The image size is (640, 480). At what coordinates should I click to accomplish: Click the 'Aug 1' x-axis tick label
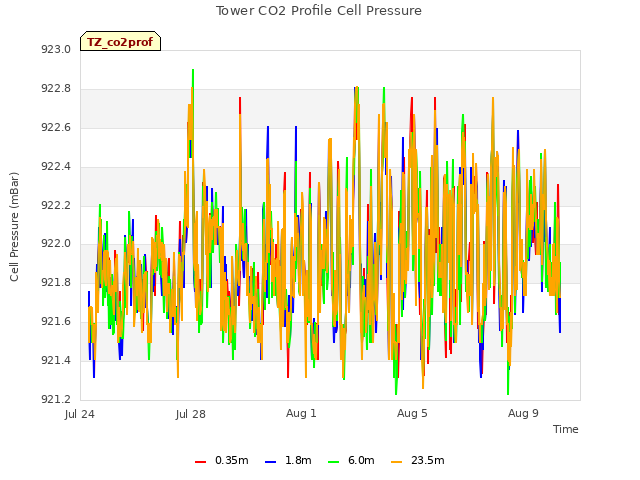301,413
